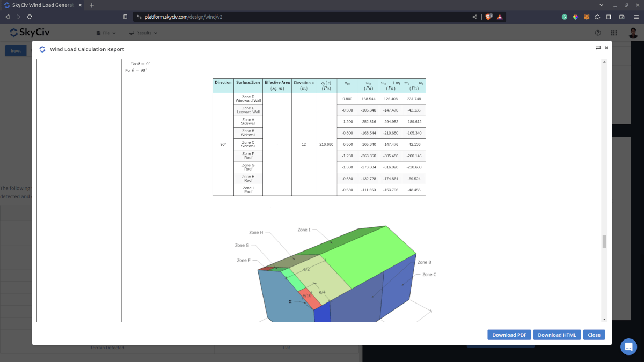Open the browser extensions puzzle icon
The image size is (644, 362).
pos(598,17)
